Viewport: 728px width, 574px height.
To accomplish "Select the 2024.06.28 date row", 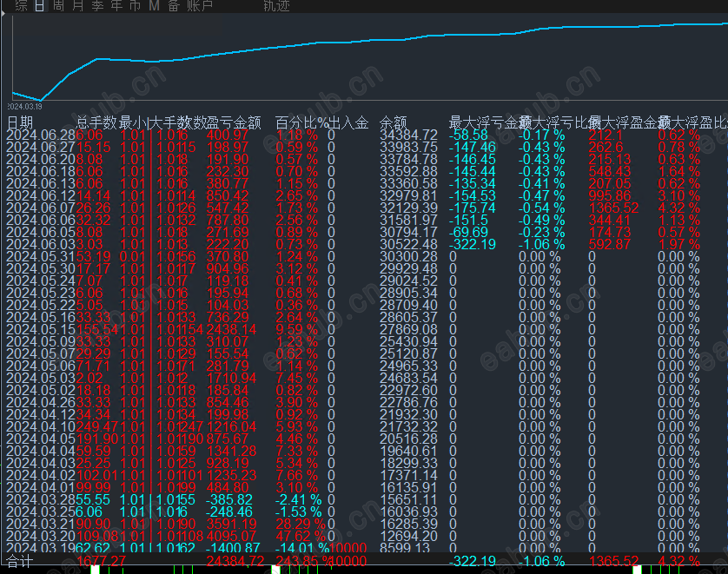I will pos(41,135).
